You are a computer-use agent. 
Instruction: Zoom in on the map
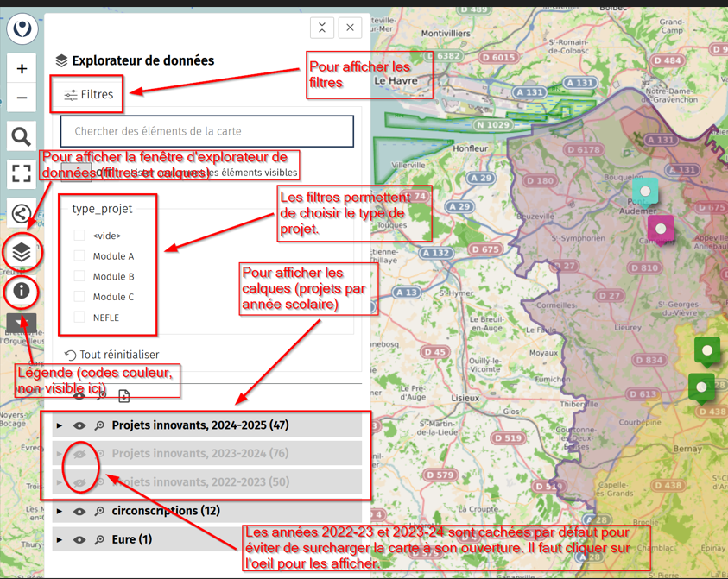(22, 68)
